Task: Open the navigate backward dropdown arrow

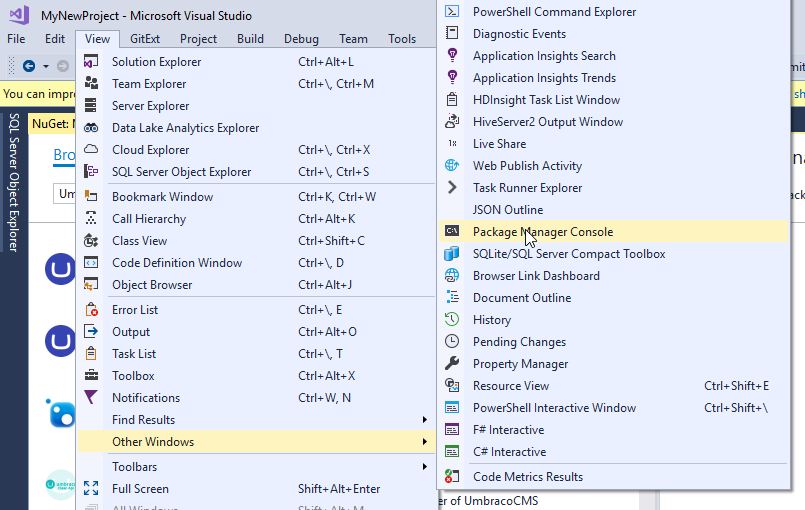Action: point(46,66)
